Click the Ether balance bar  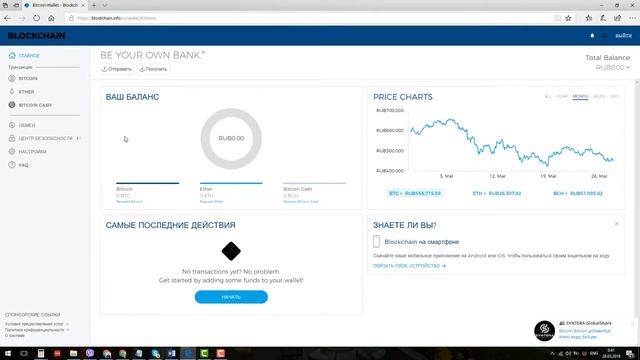coord(231,183)
